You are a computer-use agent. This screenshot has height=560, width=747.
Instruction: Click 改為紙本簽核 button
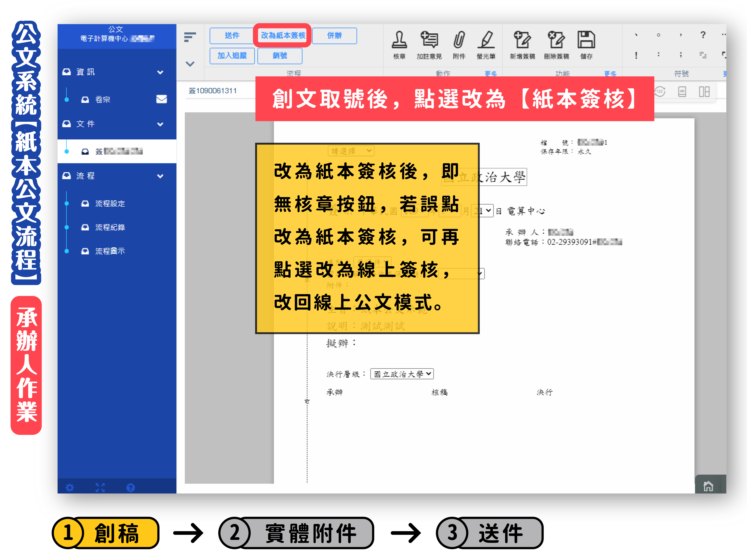point(283,36)
